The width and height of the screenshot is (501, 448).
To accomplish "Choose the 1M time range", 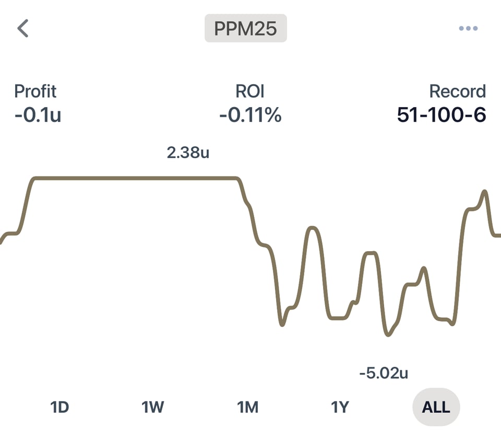I will click(x=248, y=407).
